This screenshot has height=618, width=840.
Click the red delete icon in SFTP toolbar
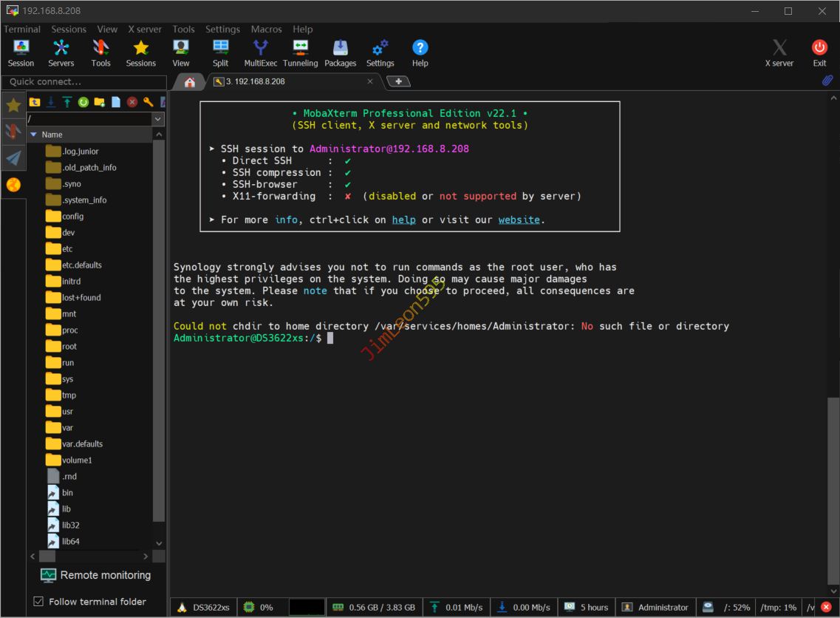[x=132, y=102]
